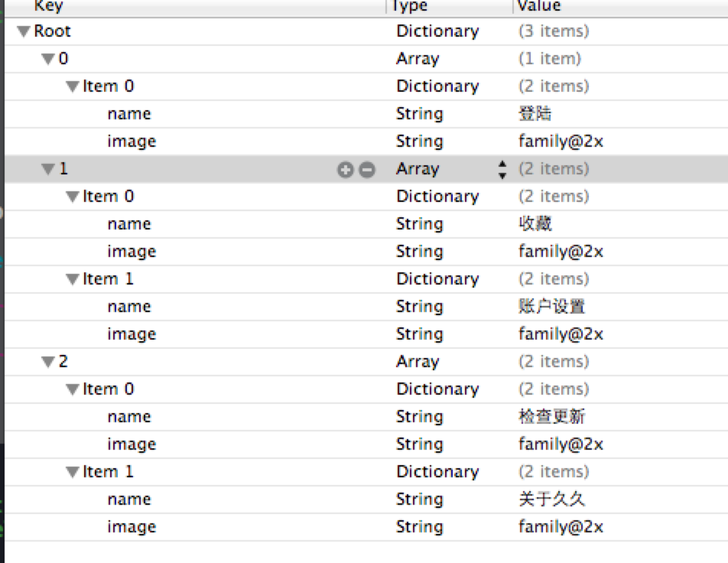Viewport: 728px width, 563px height.
Task: Select family@2x value under 账户设置
Action: tap(561, 334)
